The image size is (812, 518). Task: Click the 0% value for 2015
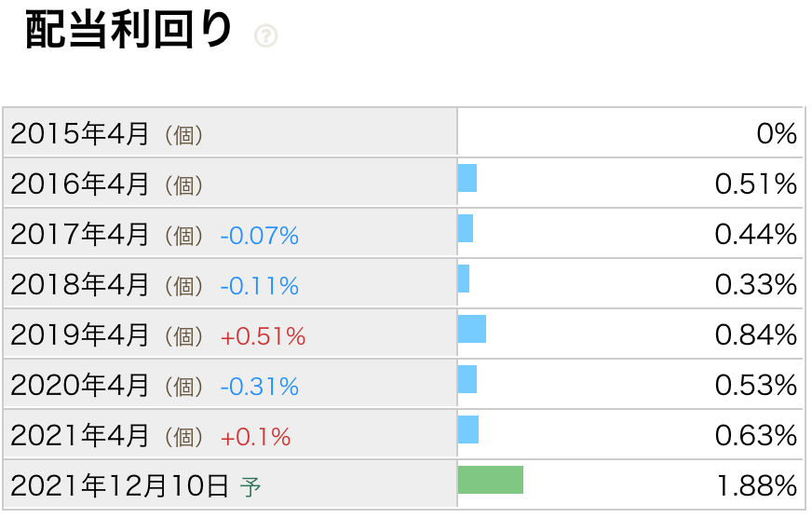(x=777, y=134)
